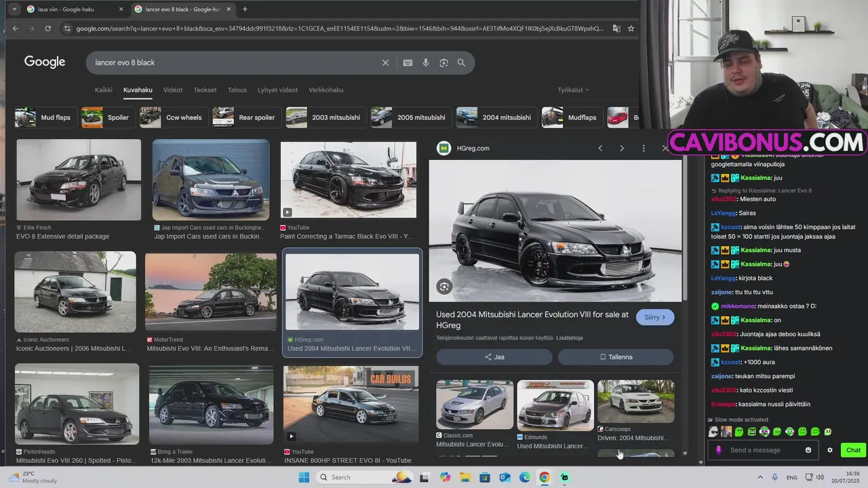Open the Jap Import Cars image result
868x488 pixels.
(211, 180)
